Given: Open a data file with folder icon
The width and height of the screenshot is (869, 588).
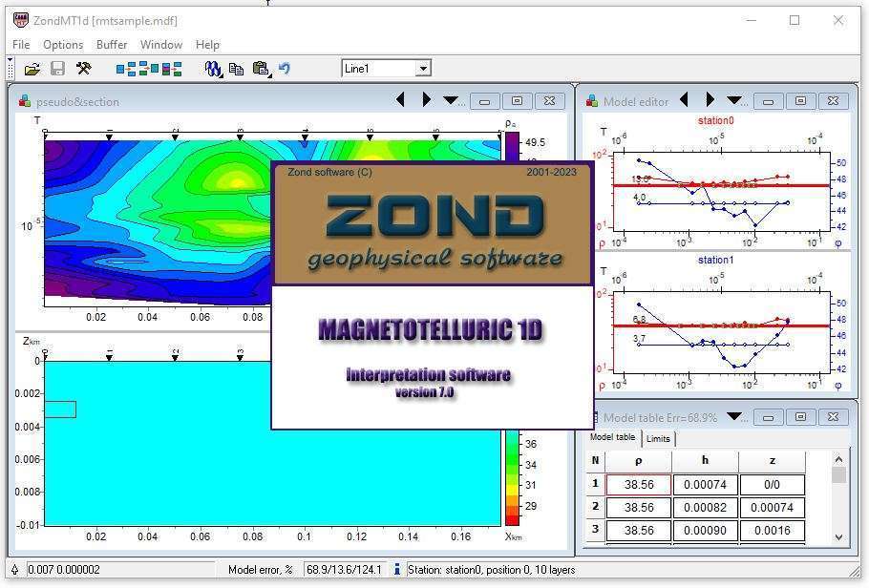Looking at the screenshot, I should click(x=32, y=69).
